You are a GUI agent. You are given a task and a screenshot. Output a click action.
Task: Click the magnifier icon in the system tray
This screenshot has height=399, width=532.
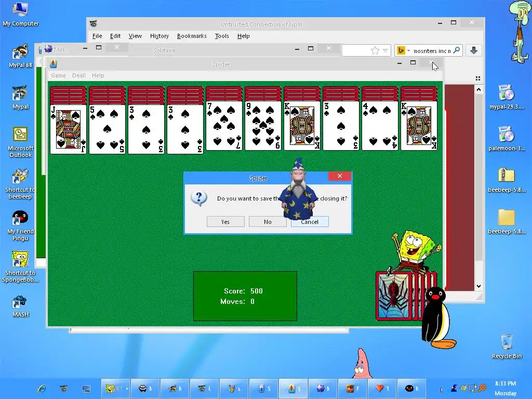(x=482, y=388)
